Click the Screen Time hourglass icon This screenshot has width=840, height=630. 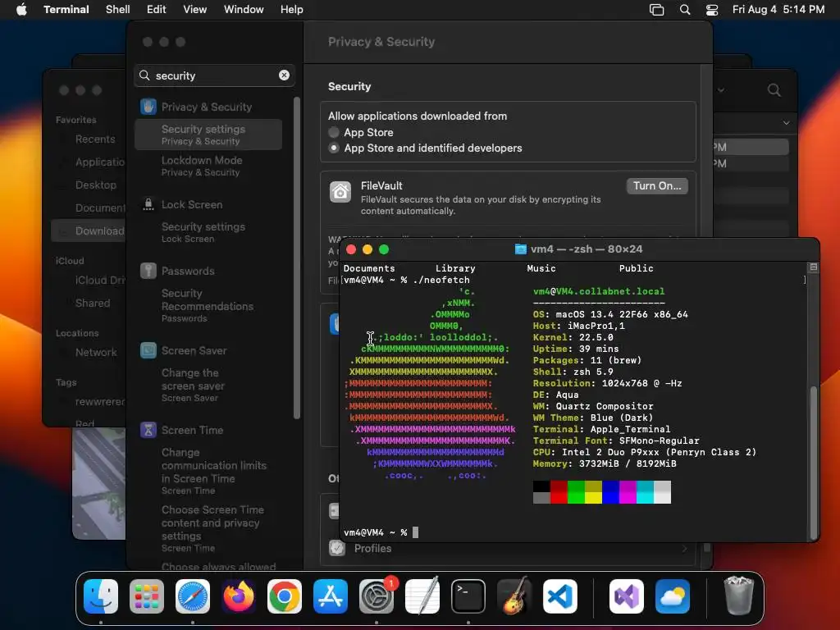[148, 430]
